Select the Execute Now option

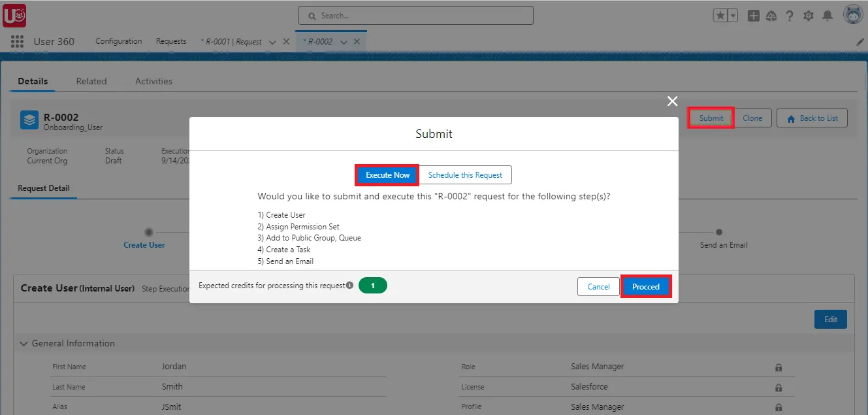point(386,174)
